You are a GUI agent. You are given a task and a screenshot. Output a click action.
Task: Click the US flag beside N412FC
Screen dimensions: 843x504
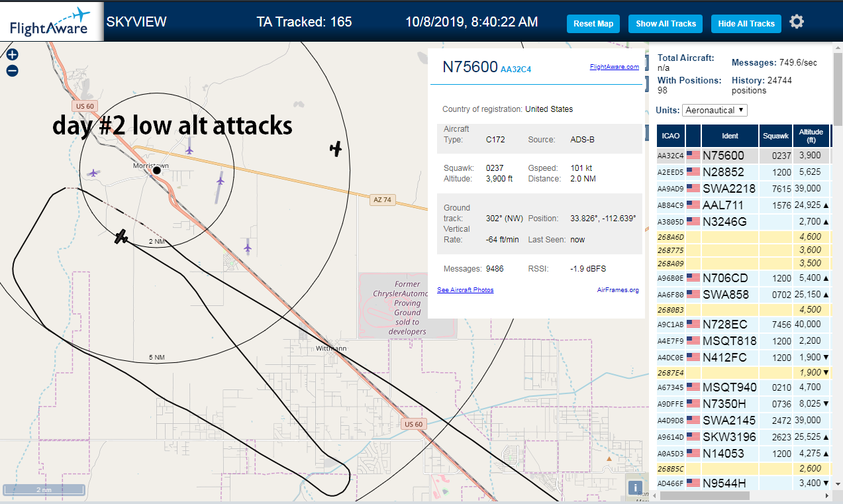pos(693,358)
